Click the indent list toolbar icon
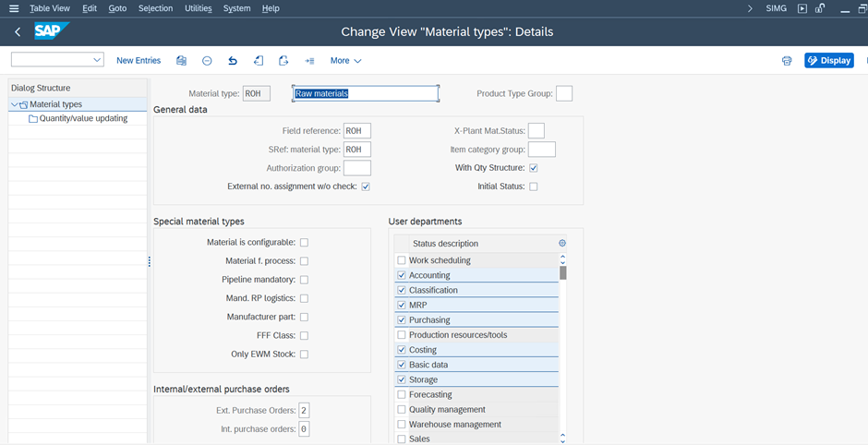Viewport: 868px width, 445px height. coord(309,61)
